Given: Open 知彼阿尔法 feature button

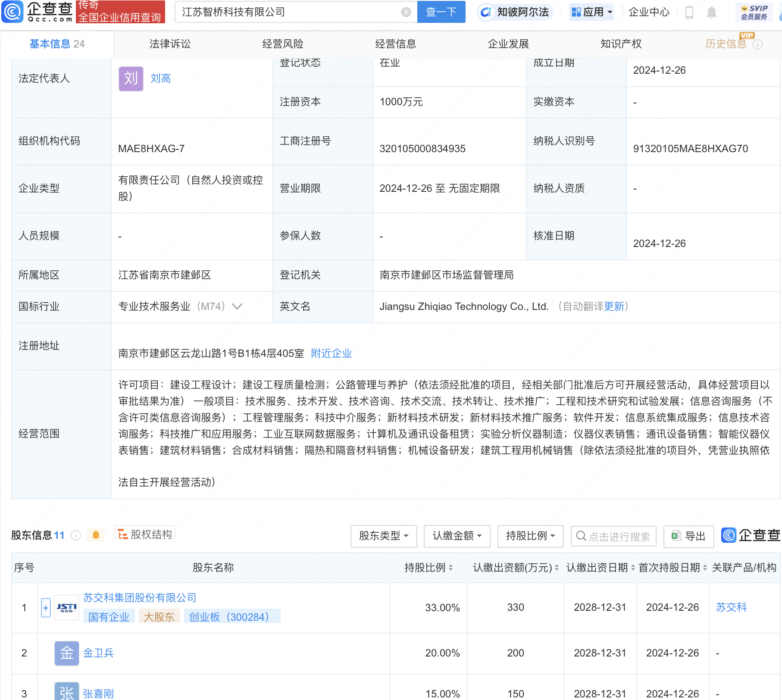Looking at the screenshot, I should click(x=516, y=12).
